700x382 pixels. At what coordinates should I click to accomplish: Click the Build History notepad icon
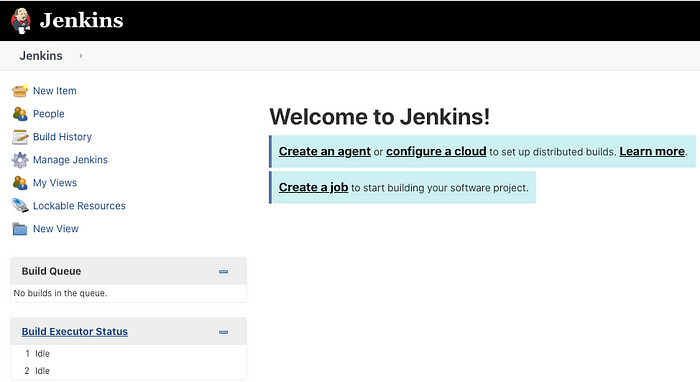(20, 137)
